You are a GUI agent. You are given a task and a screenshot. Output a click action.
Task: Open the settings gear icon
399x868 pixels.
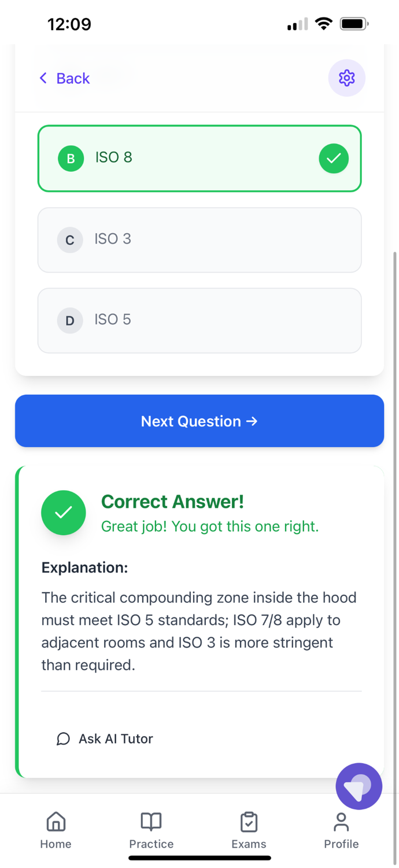(x=346, y=78)
